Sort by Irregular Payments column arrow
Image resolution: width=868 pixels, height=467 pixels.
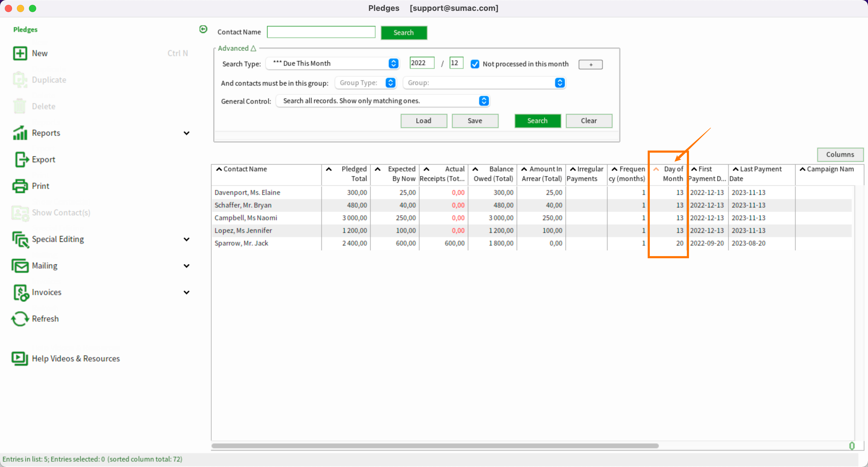click(x=573, y=169)
